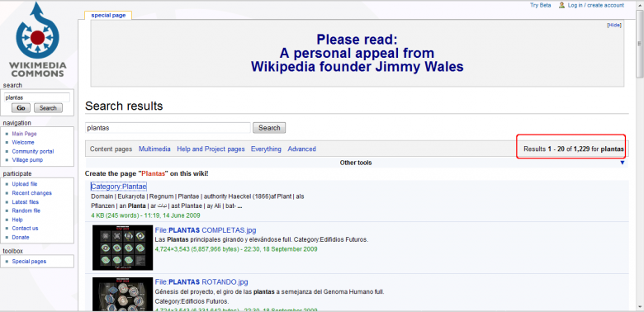Open the special page tab
This screenshot has width=644, height=312.
(108, 15)
